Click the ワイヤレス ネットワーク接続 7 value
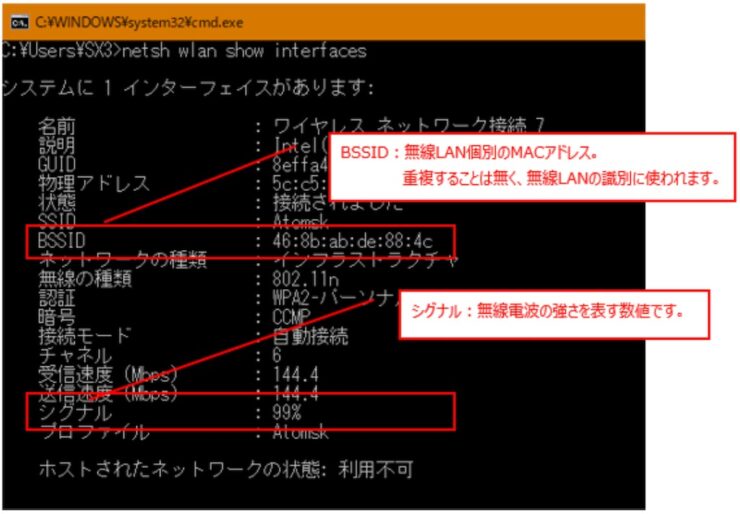The image size is (740, 514). pyautogui.click(x=410, y=127)
